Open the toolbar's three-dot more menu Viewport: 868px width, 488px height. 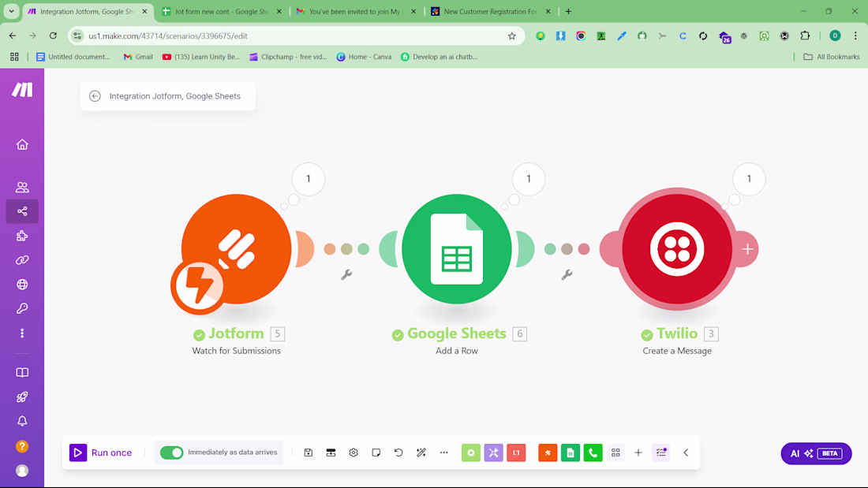point(444,453)
